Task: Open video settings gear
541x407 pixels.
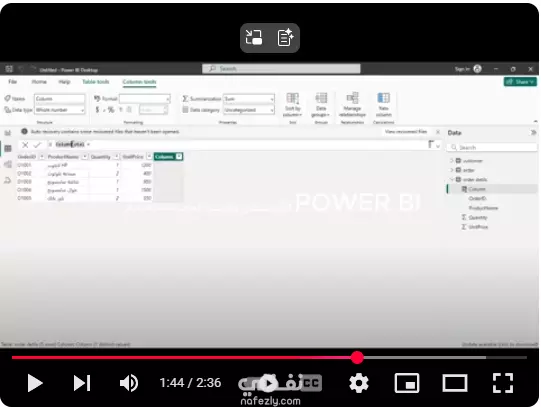Action: click(359, 383)
